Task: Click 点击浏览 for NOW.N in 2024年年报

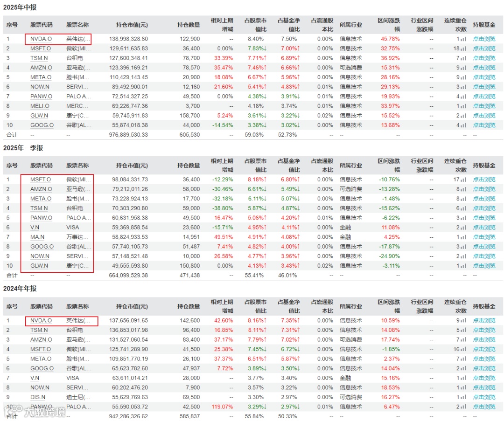Action: coord(484,387)
